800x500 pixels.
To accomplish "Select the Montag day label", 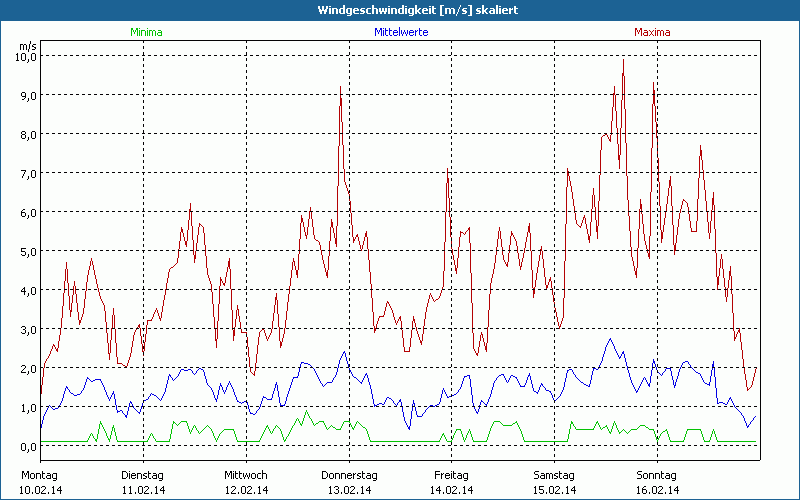I will [x=39, y=475].
